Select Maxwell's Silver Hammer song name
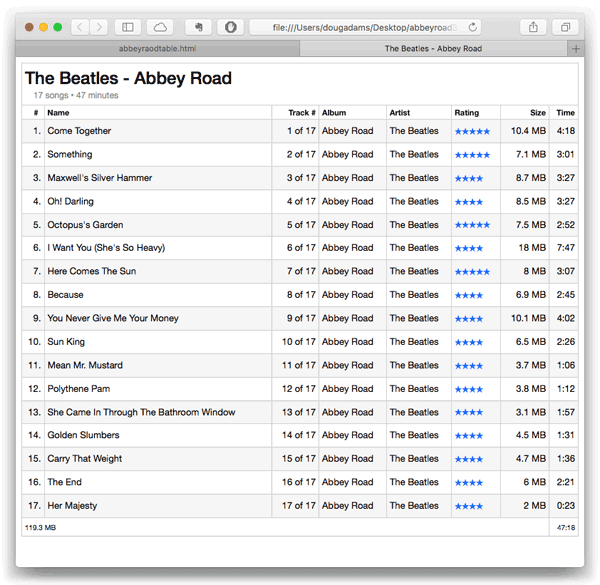Viewport: 600px width, 585px height. tap(99, 178)
